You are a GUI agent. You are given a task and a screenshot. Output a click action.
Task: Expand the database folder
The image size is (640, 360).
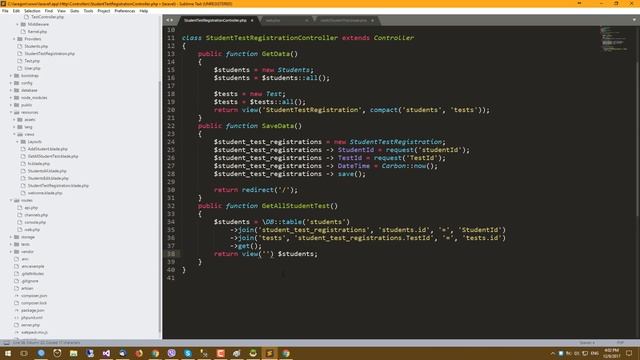tap(11, 90)
